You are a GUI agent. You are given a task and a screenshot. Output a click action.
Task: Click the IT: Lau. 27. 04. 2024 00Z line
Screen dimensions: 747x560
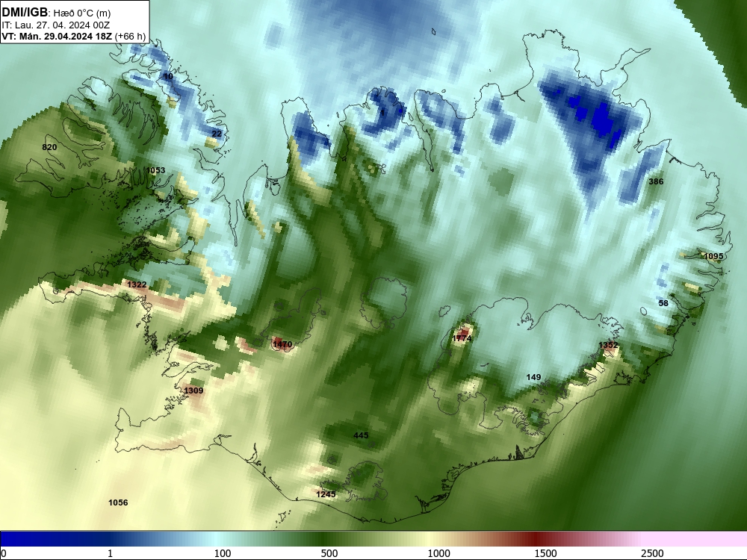(56, 25)
